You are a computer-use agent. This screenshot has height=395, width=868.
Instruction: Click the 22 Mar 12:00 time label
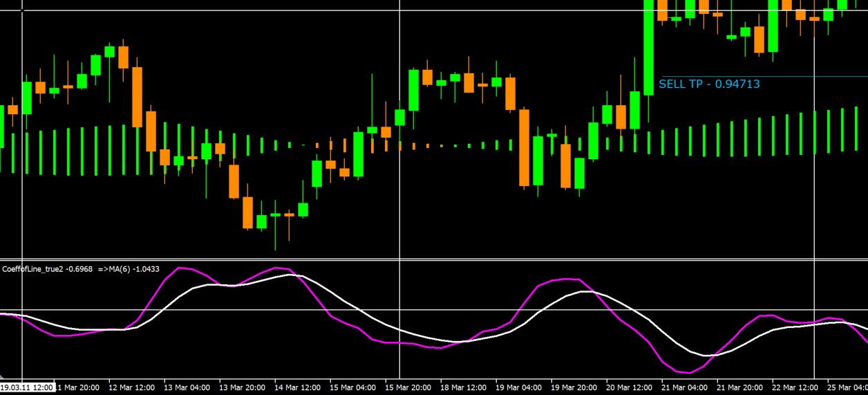(x=795, y=388)
